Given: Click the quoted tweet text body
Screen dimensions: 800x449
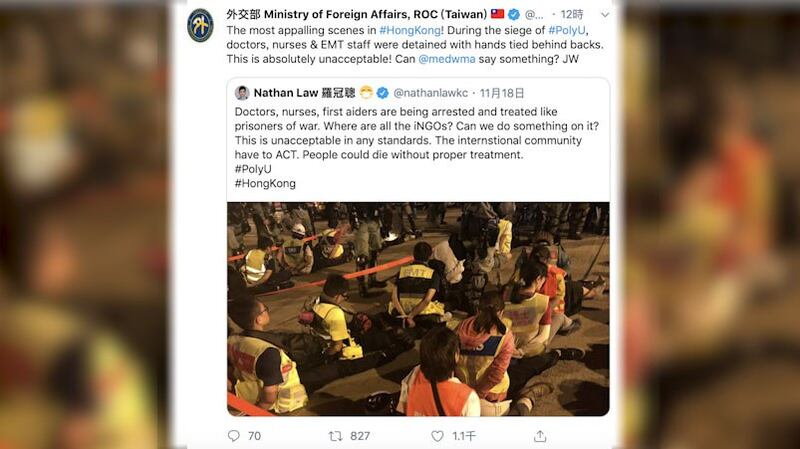Looking at the screenshot, I should click(417, 147).
